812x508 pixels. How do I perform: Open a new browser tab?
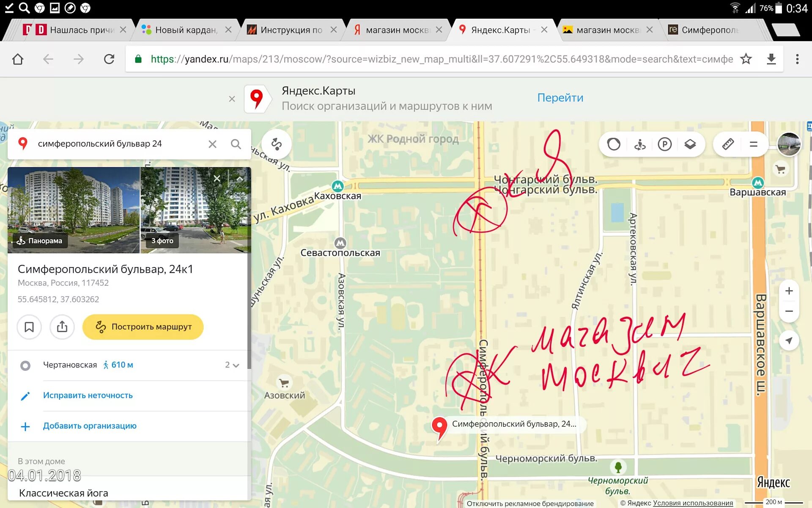(786, 30)
